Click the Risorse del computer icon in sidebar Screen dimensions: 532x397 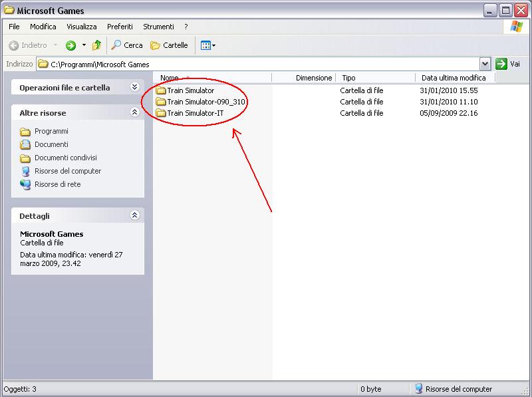(25, 172)
